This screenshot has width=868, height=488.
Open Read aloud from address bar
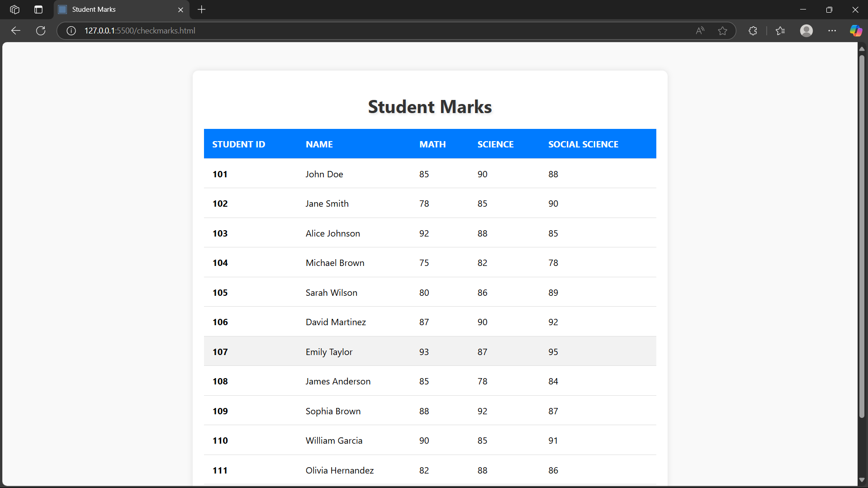(700, 31)
